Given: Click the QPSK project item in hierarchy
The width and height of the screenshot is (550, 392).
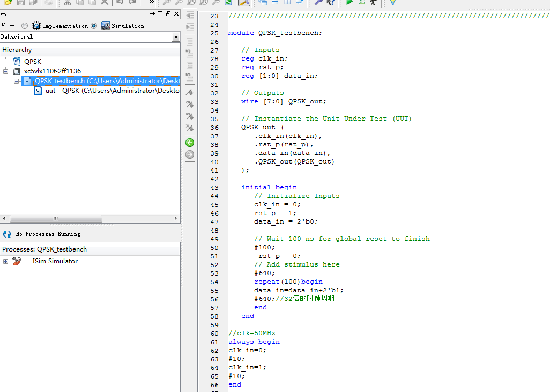Looking at the screenshot, I should [32, 61].
